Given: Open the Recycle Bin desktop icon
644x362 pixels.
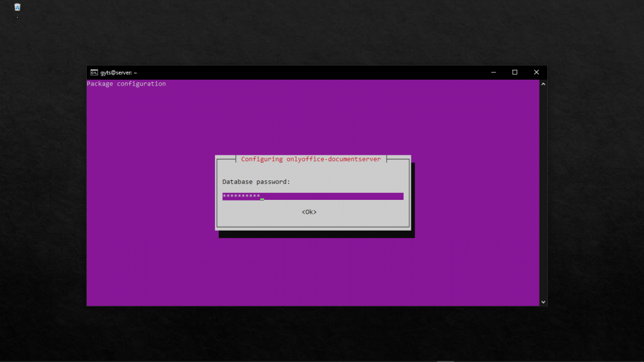Looking at the screenshot, I should point(17,7).
